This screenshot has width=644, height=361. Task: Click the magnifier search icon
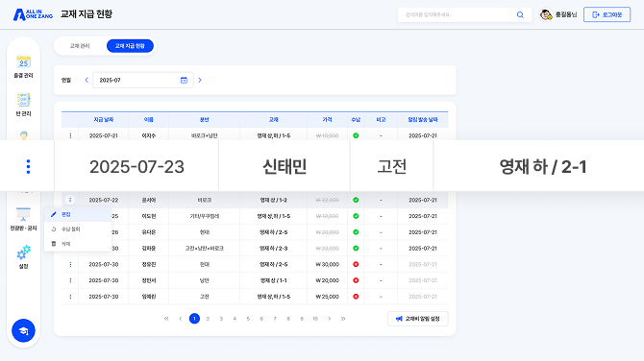[520, 14]
